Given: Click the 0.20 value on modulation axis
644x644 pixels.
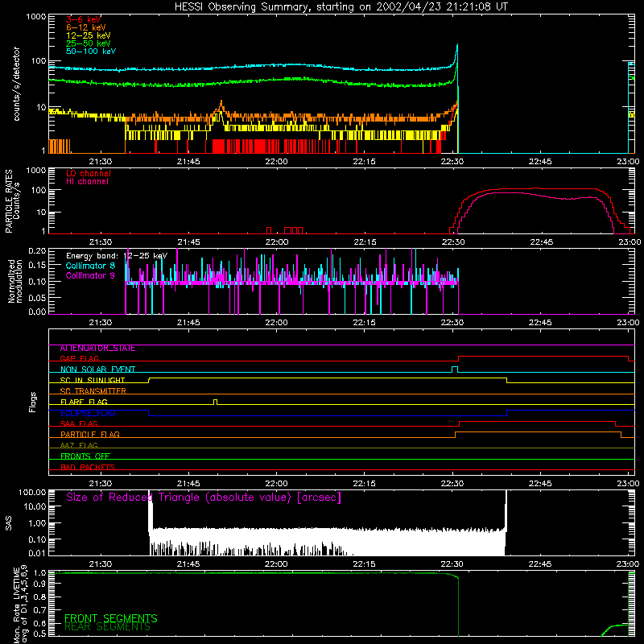Looking at the screenshot, I should coord(37,250).
